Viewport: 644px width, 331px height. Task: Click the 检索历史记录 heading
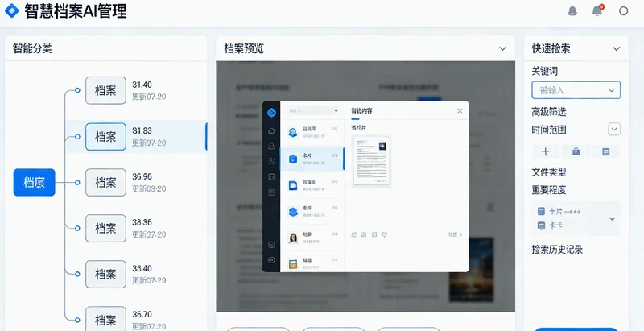point(557,250)
